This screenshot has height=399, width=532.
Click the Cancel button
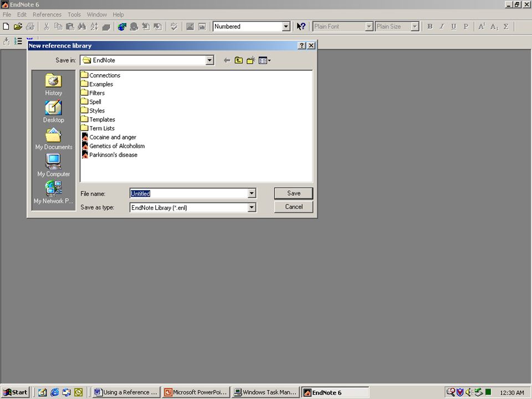click(x=294, y=207)
